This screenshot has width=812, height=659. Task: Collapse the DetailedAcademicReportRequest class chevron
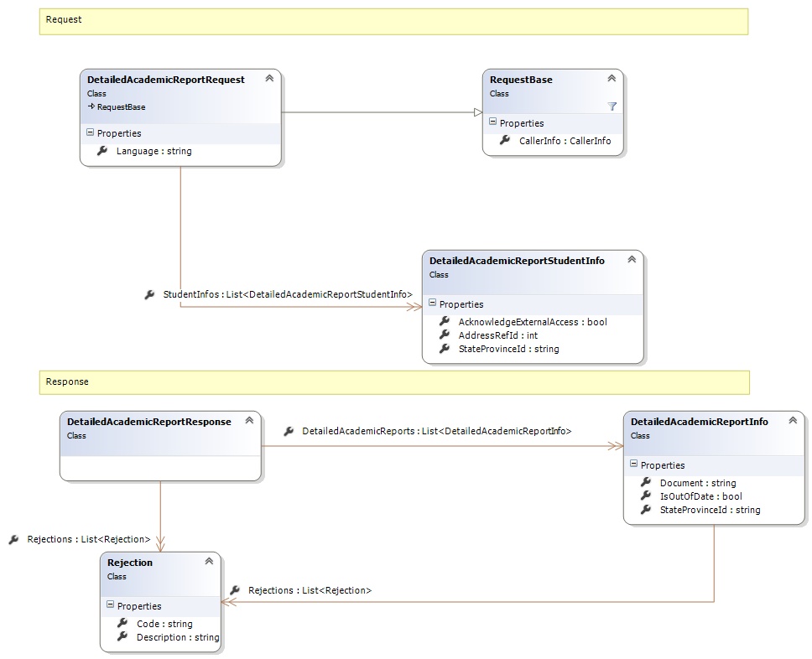pyautogui.click(x=269, y=79)
